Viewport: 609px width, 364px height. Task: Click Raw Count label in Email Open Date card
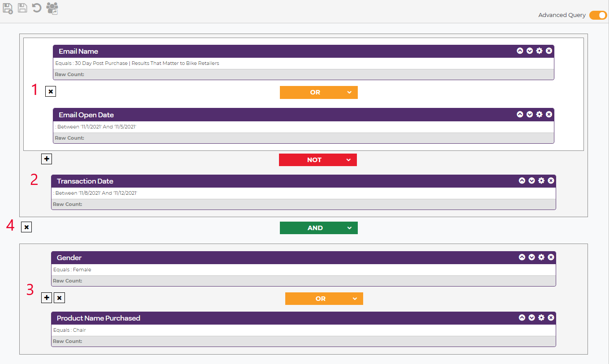pyautogui.click(x=69, y=138)
